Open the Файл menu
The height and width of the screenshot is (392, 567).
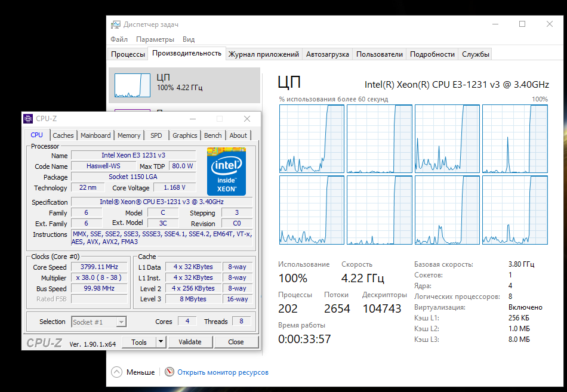[x=119, y=39]
